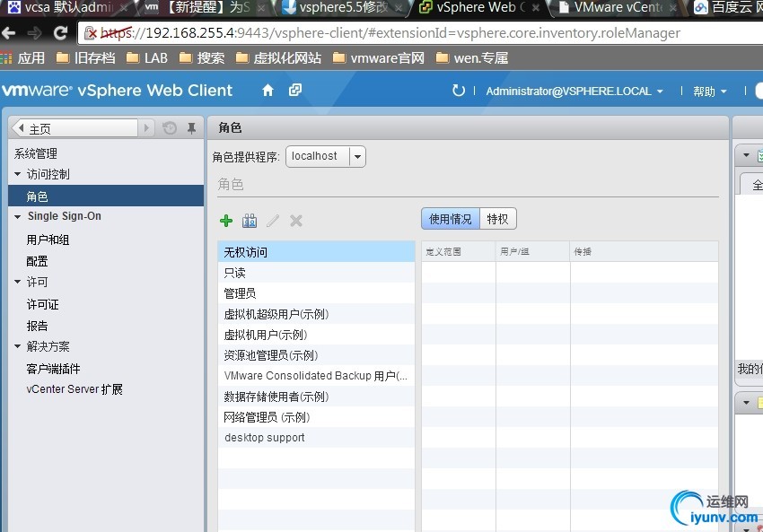This screenshot has width=763, height=532.
Task: Open vCenter Server 扩展 in navigator
Action: [75, 389]
